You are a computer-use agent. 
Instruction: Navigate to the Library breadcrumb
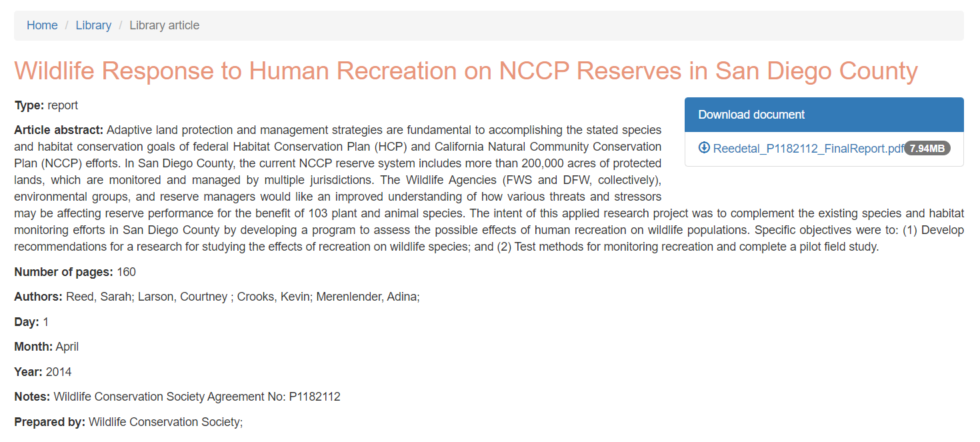(x=93, y=25)
